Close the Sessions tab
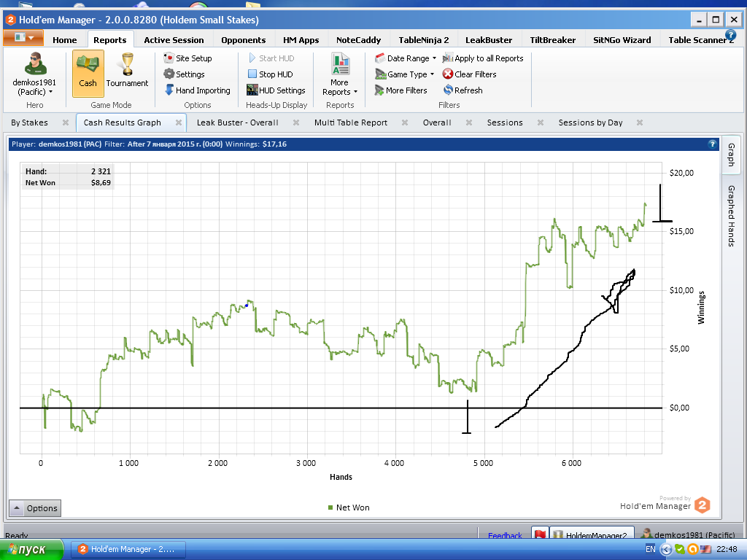 541,122
